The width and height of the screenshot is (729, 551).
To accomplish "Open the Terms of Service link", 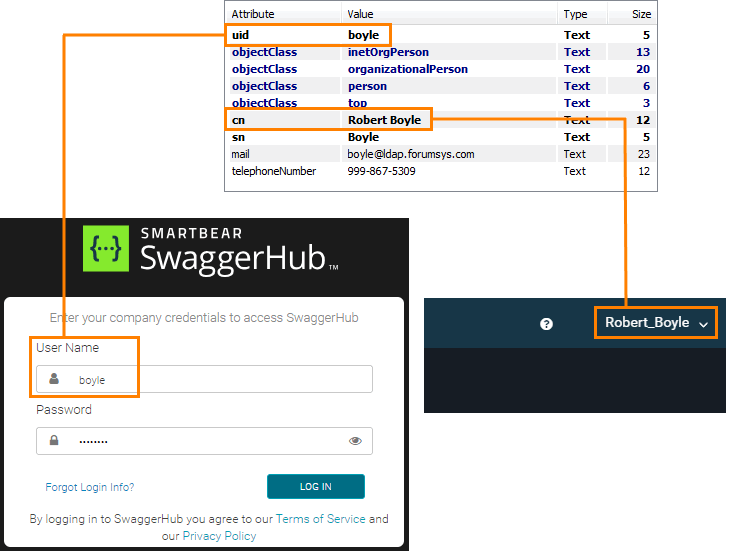I will [320, 519].
